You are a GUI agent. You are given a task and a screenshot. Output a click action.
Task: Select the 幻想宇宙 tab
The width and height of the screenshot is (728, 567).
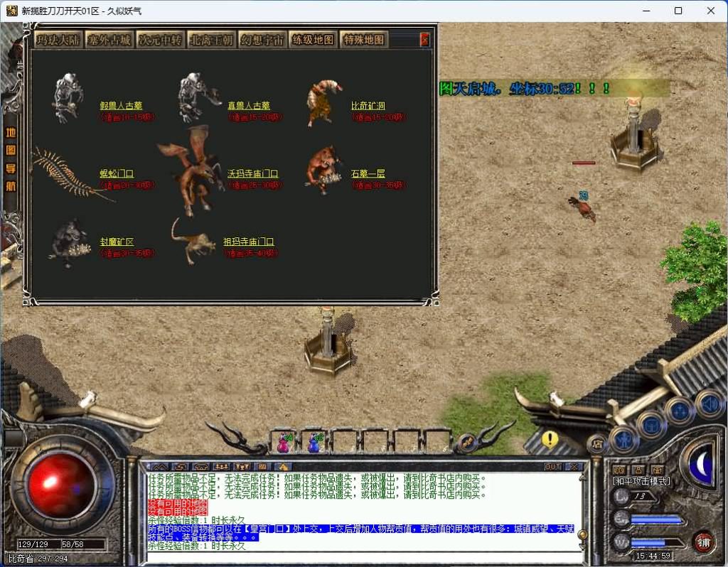262,40
